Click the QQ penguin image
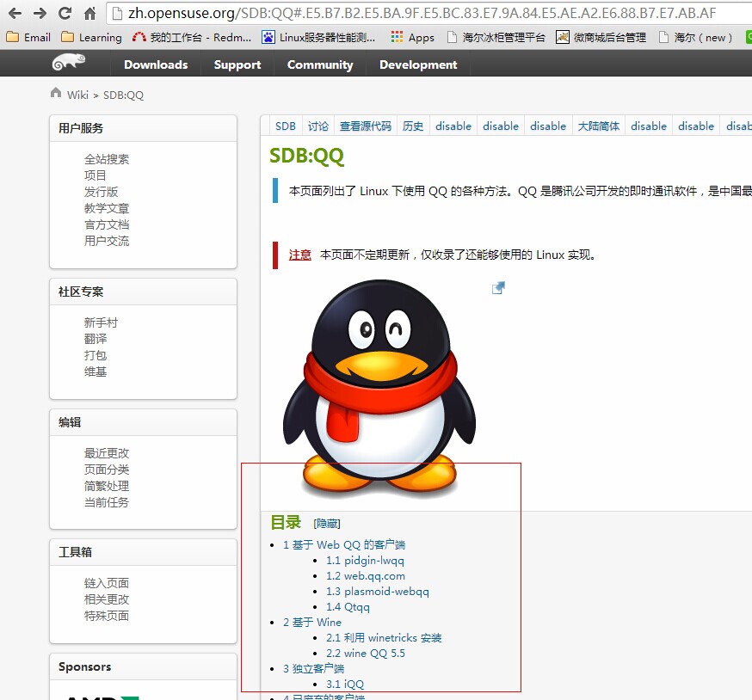 (379, 390)
